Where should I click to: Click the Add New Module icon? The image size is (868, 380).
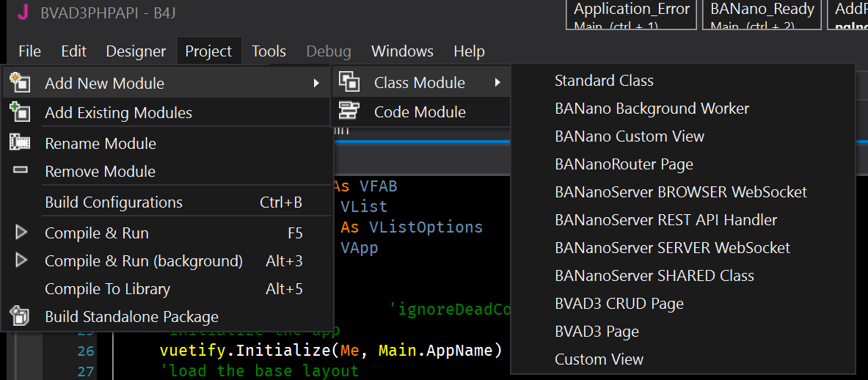[20, 82]
